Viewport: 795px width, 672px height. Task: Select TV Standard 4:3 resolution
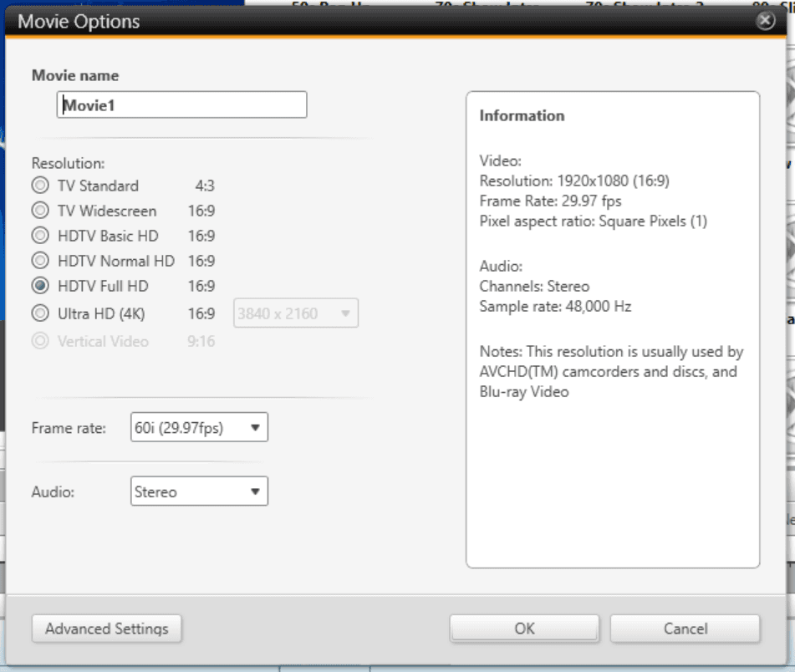41,186
